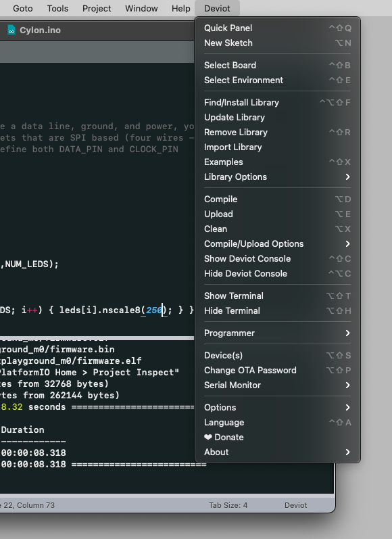
Task: Choose Select Board
Action: [277, 66]
